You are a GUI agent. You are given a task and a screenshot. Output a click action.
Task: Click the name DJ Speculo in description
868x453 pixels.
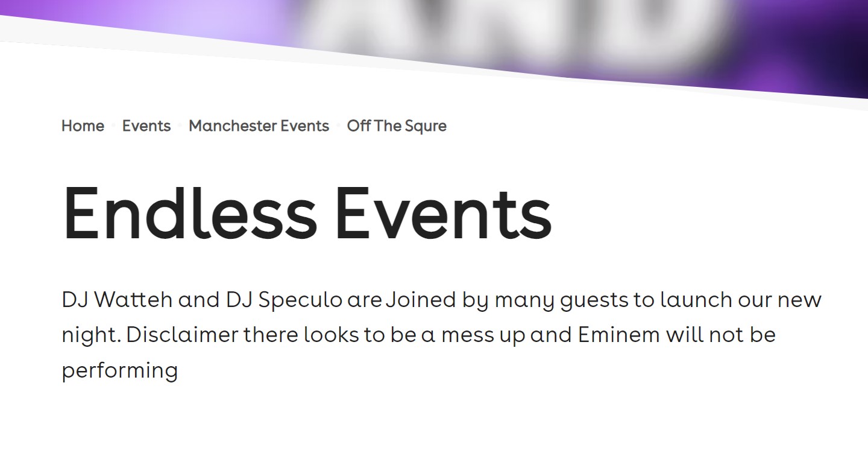tap(285, 300)
